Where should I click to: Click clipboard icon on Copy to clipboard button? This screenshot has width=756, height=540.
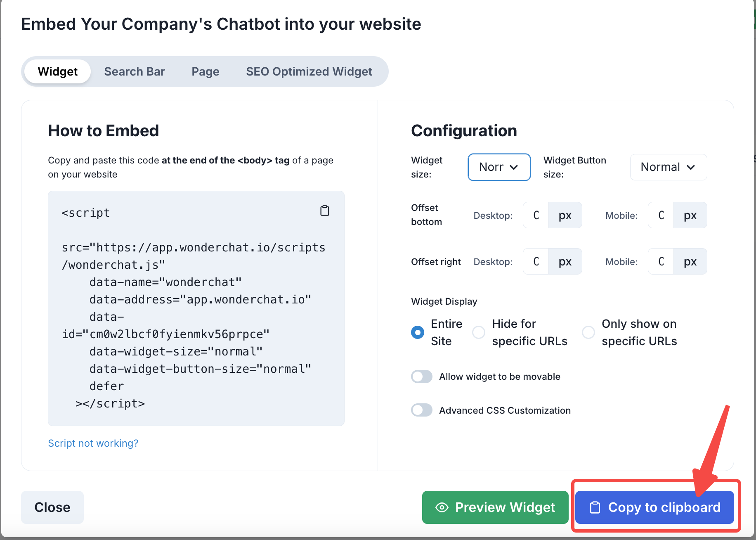(x=595, y=507)
